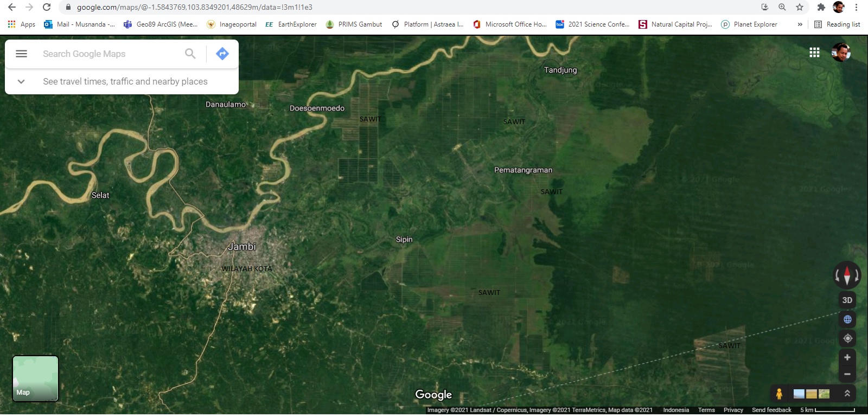The width and height of the screenshot is (868, 418).
Task: Switch to Map layer view thumbnail
Action: (35, 378)
